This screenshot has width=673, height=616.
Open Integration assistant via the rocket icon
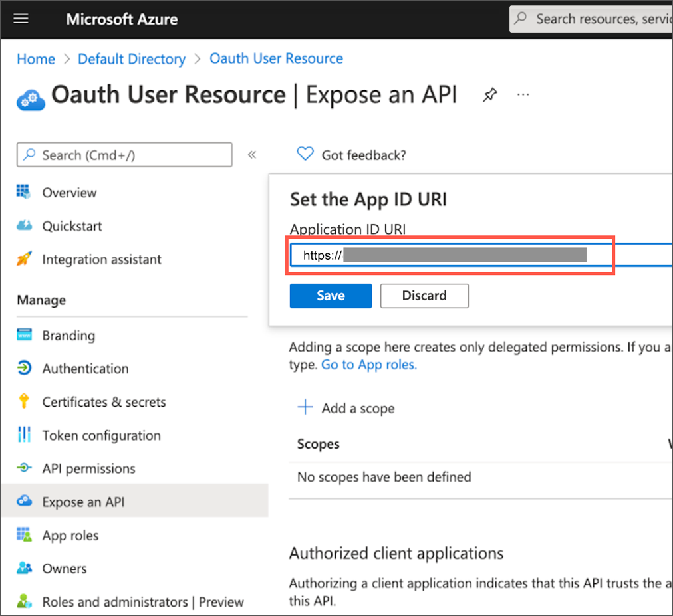click(x=25, y=259)
